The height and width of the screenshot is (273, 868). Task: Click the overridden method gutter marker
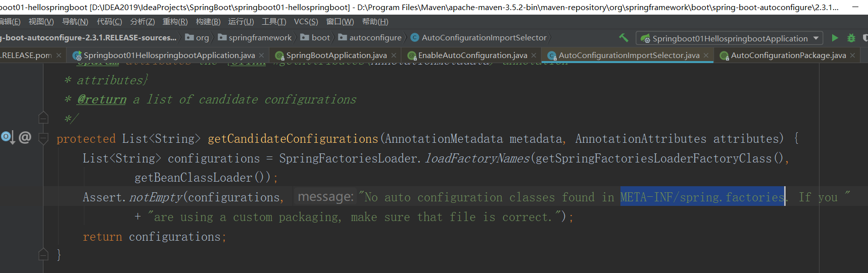[x=8, y=137]
